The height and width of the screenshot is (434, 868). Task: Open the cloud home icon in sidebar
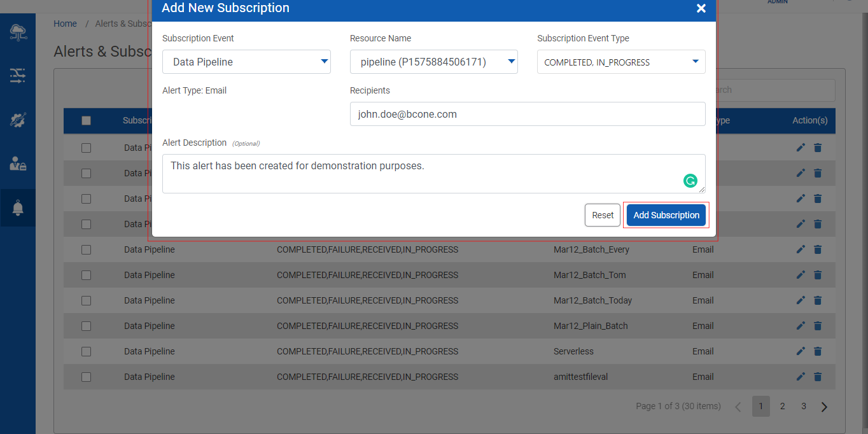(18, 32)
